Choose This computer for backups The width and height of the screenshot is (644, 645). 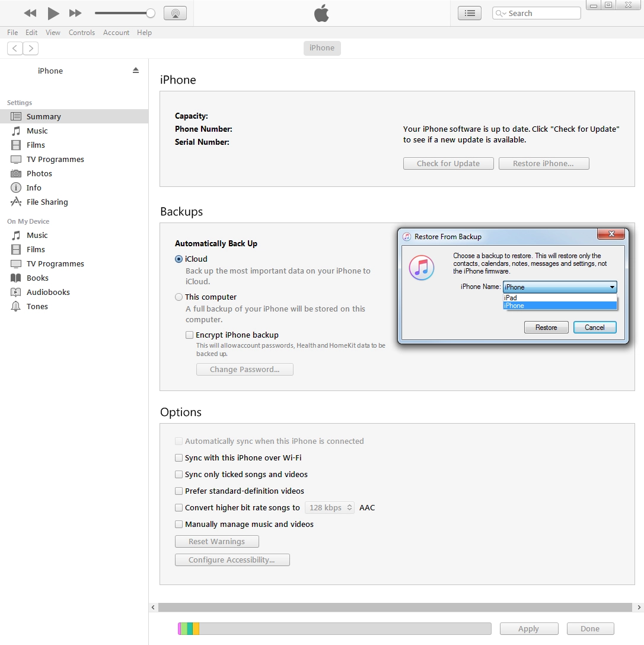[x=178, y=297]
